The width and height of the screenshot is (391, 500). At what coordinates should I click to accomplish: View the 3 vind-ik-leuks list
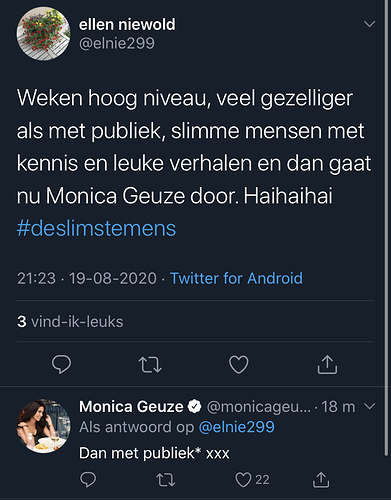coord(70,322)
